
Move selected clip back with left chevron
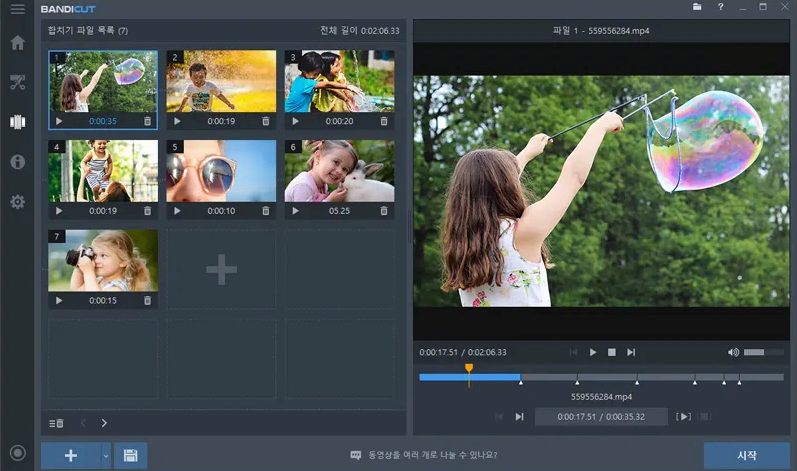[83, 423]
